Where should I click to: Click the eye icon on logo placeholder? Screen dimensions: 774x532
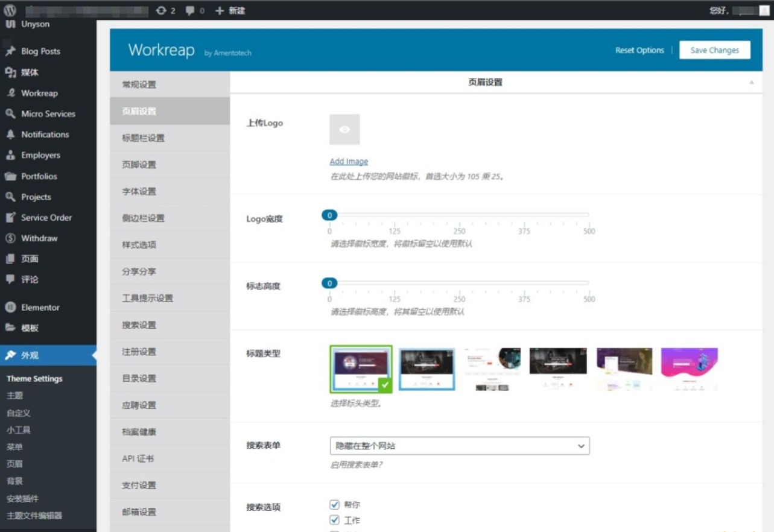coord(344,130)
